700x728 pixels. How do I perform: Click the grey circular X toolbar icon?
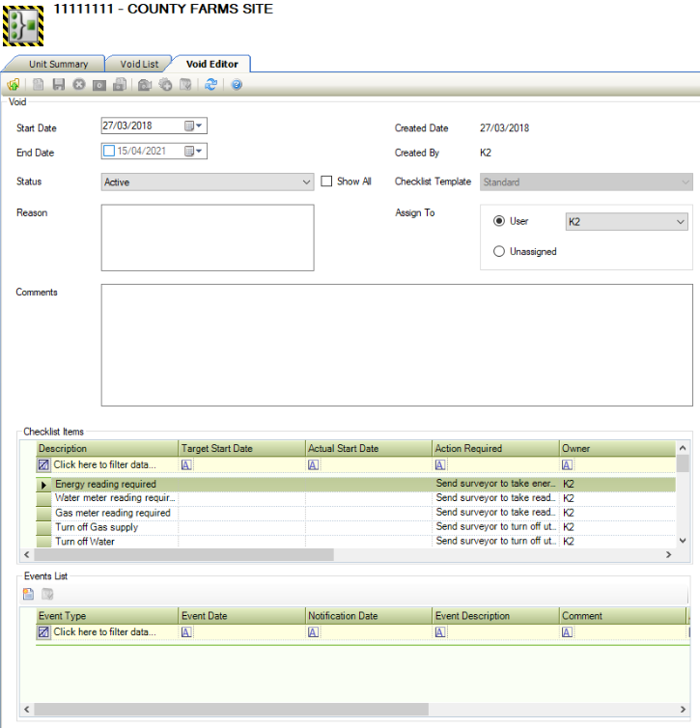pos(78,85)
